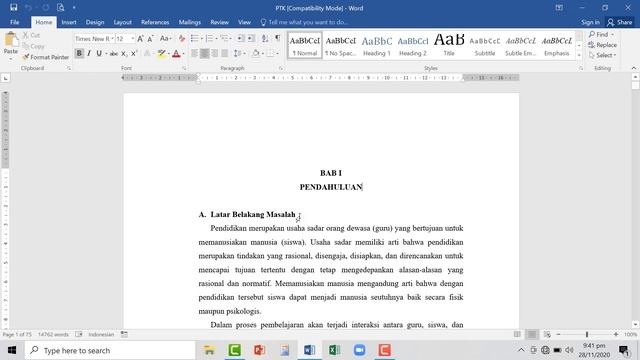Viewport: 640px width, 360px height.
Task: Apply the Title style
Action: (x=449, y=45)
